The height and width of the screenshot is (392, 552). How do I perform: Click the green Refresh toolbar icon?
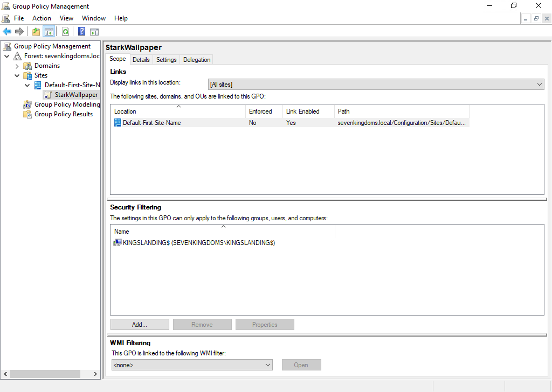65,32
